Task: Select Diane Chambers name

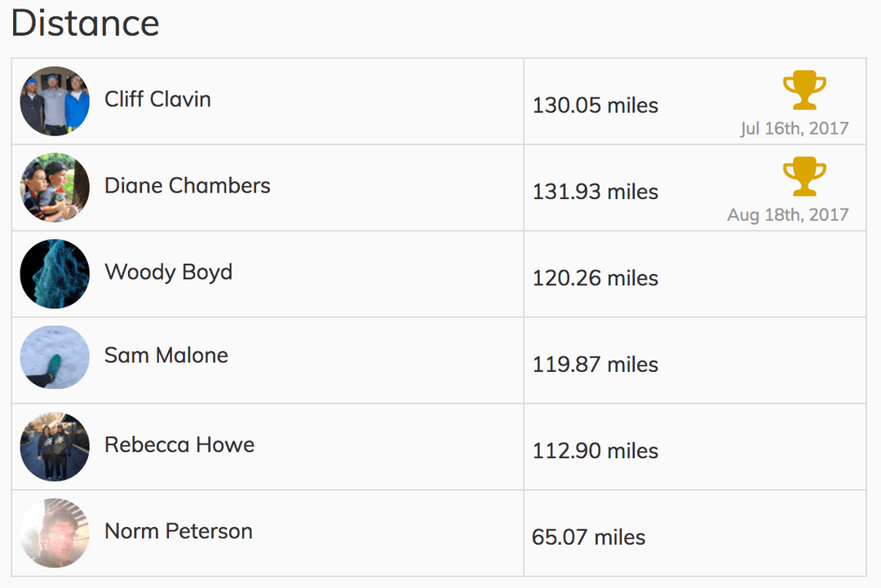Action: [187, 185]
